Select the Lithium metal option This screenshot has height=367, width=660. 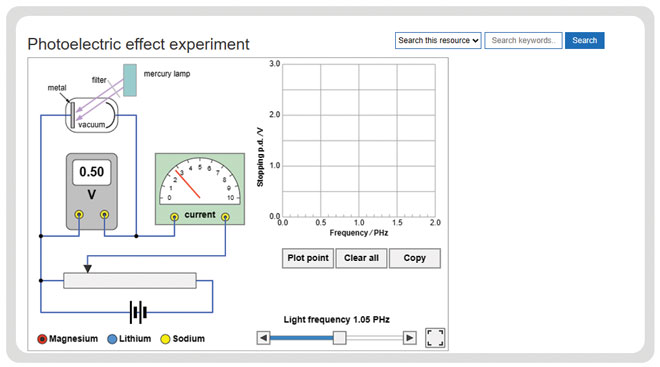click(x=112, y=339)
